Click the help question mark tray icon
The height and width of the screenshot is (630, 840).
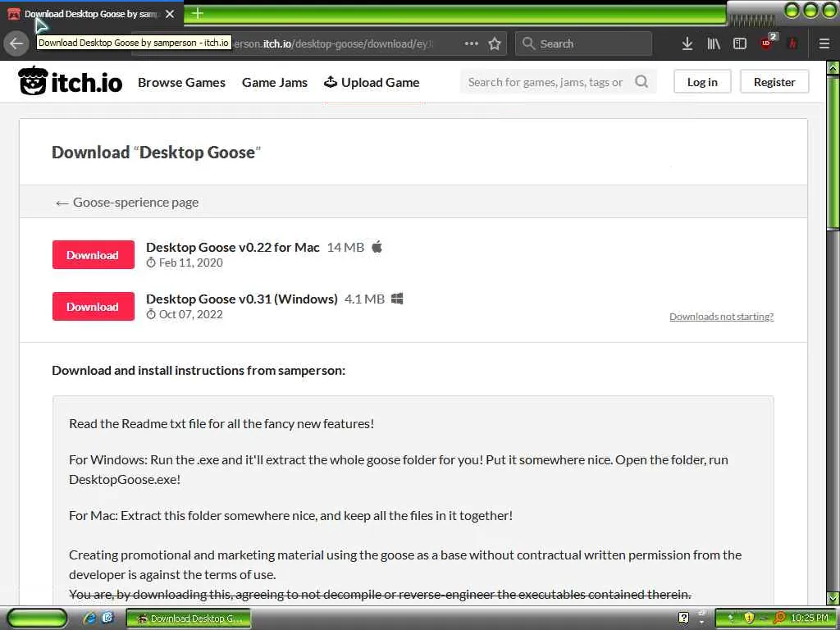pos(683,618)
